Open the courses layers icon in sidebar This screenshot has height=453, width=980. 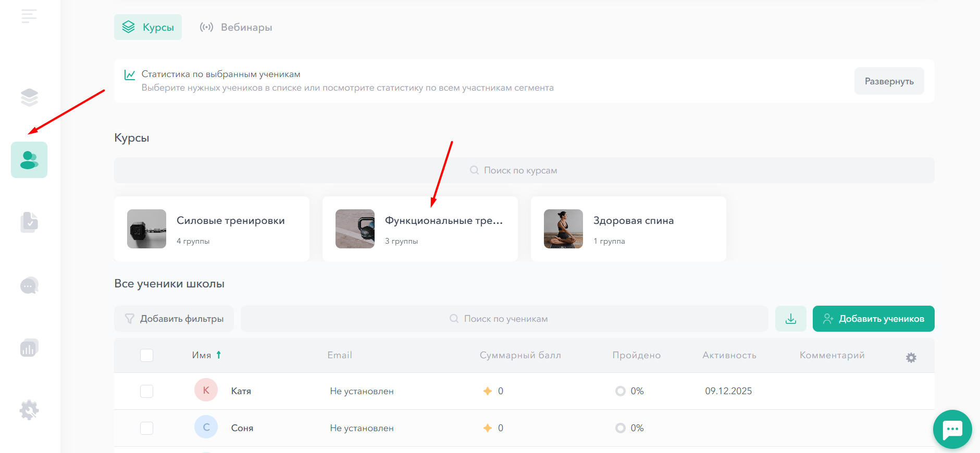click(x=29, y=97)
